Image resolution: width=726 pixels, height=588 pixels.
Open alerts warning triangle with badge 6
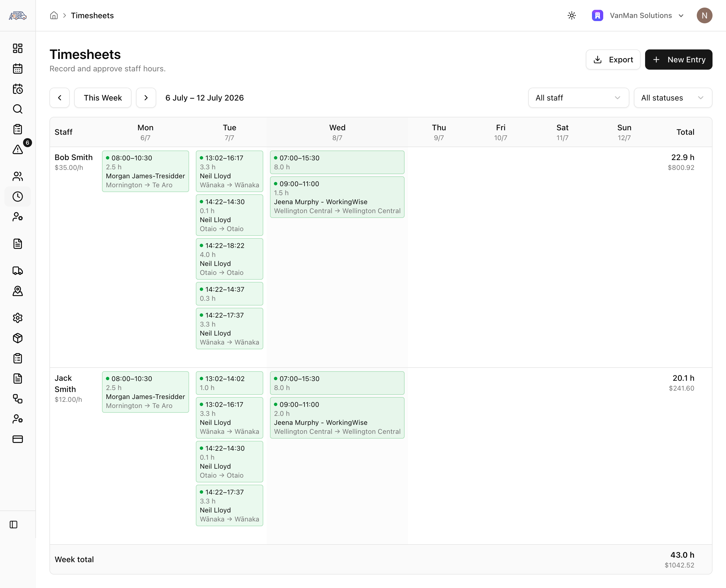18,149
